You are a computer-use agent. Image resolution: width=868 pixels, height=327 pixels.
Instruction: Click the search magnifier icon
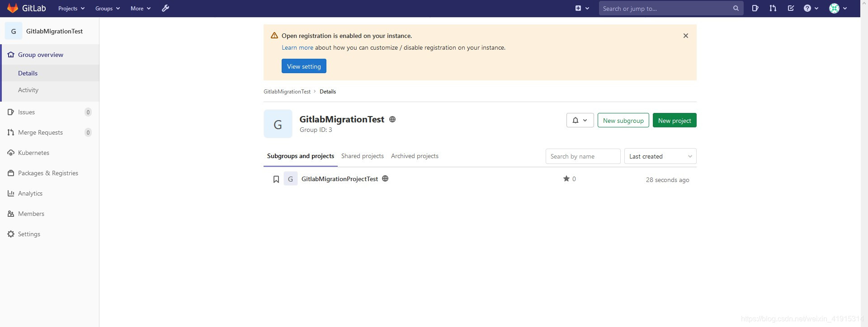pos(736,8)
